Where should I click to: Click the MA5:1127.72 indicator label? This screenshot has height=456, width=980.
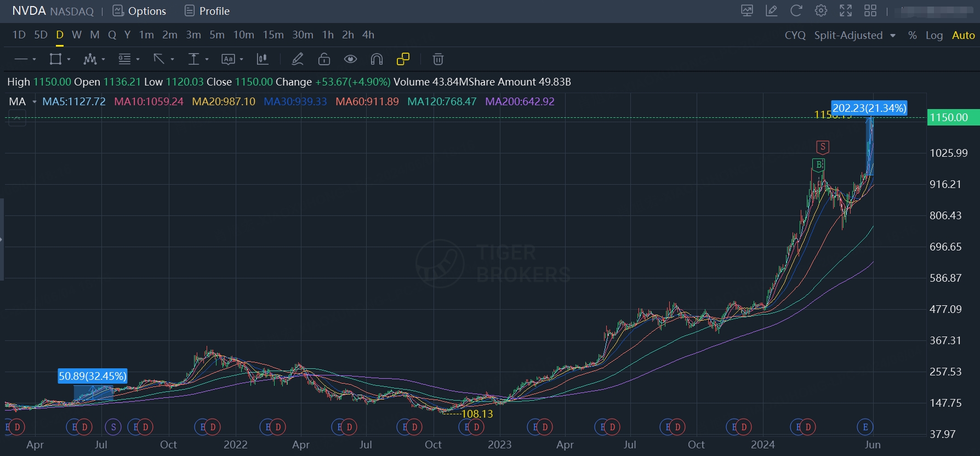(x=74, y=101)
